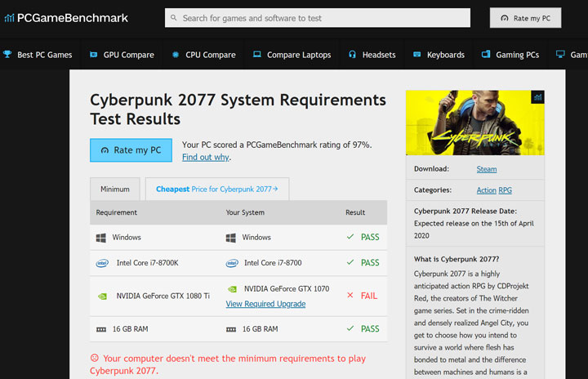Click the keyboard icon beside Keyboards
588x379 pixels.
pos(416,55)
